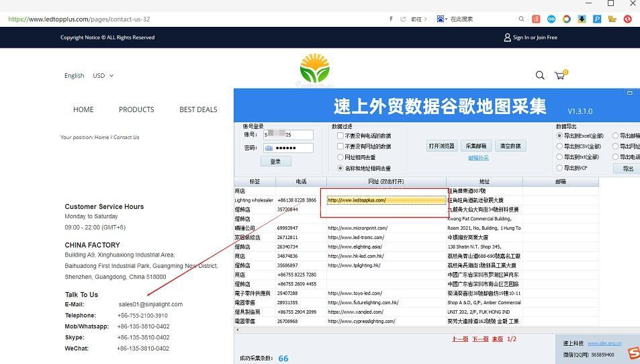Click the share icon in address bar
640x364 pixels.
[x=403, y=19]
